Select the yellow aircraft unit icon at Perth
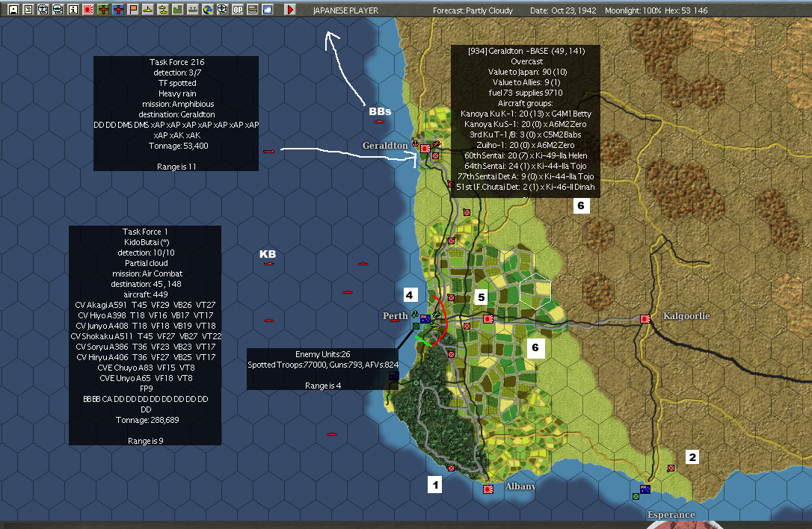Image resolution: width=812 pixels, height=529 pixels. coord(435,327)
